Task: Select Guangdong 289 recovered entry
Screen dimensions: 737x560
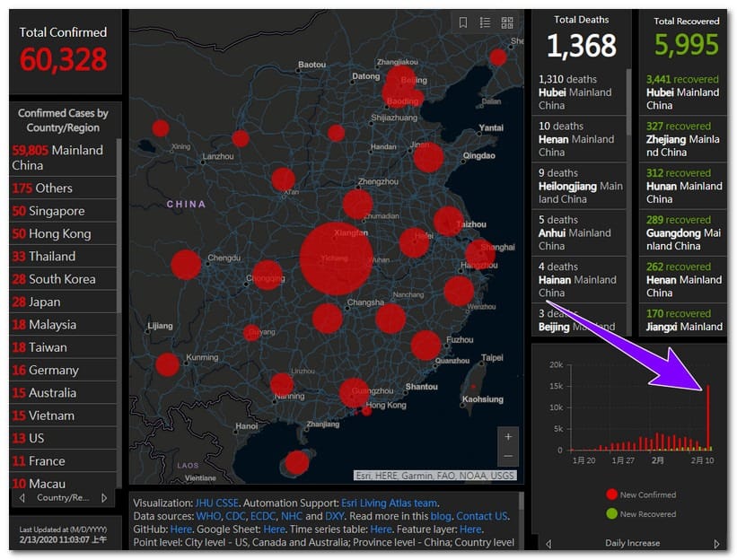Action: [x=683, y=233]
